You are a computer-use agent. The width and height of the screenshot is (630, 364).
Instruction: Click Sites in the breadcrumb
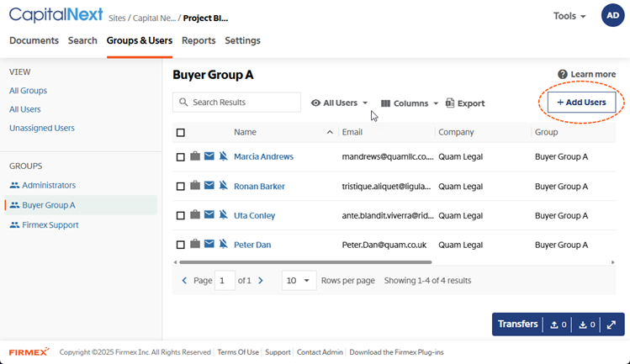(117, 18)
